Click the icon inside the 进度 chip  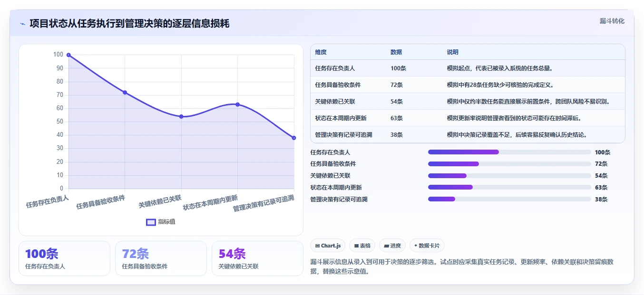click(x=386, y=246)
